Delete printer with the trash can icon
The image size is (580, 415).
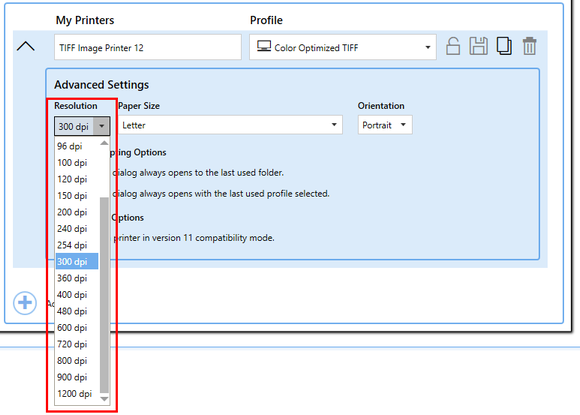tap(529, 46)
